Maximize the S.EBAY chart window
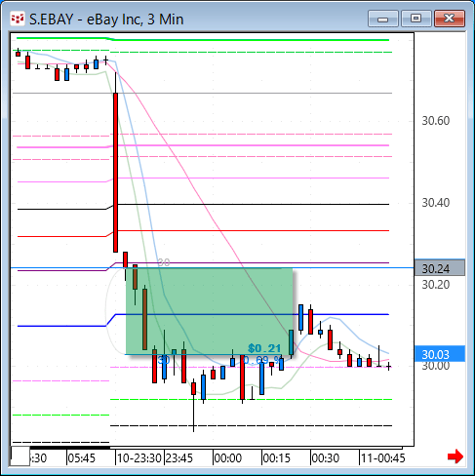Viewport: 475px width, 476px height. click(x=416, y=19)
